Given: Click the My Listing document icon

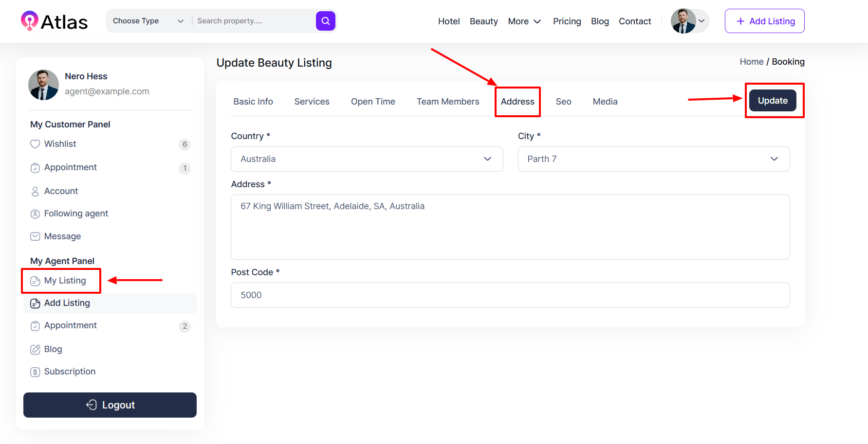Looking at the screenshot, I should click(35, 281).
